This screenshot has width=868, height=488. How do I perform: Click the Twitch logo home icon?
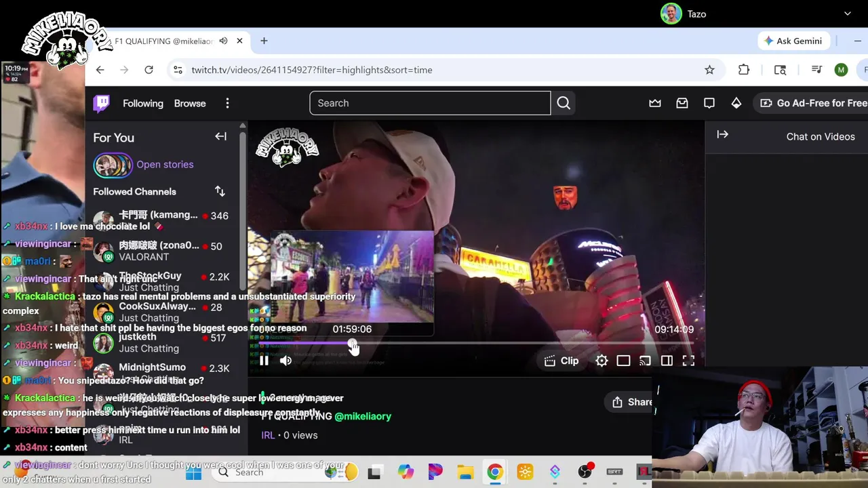[x=102, y=103]
